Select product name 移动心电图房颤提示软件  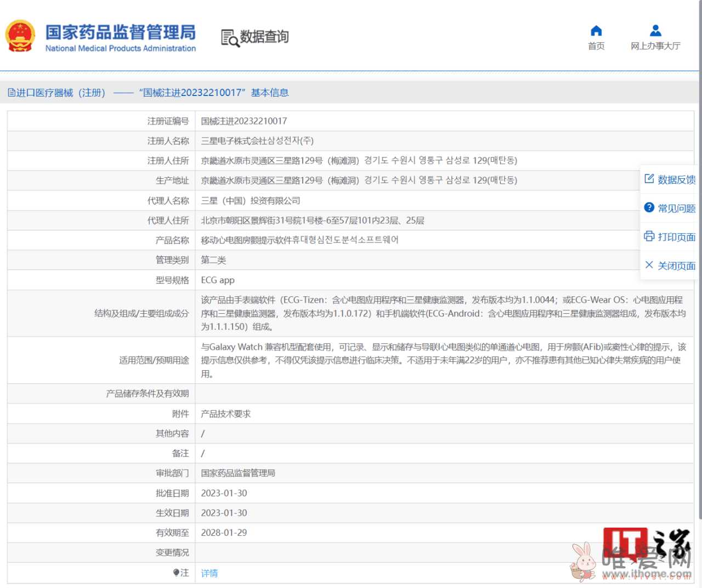[300, 240]
